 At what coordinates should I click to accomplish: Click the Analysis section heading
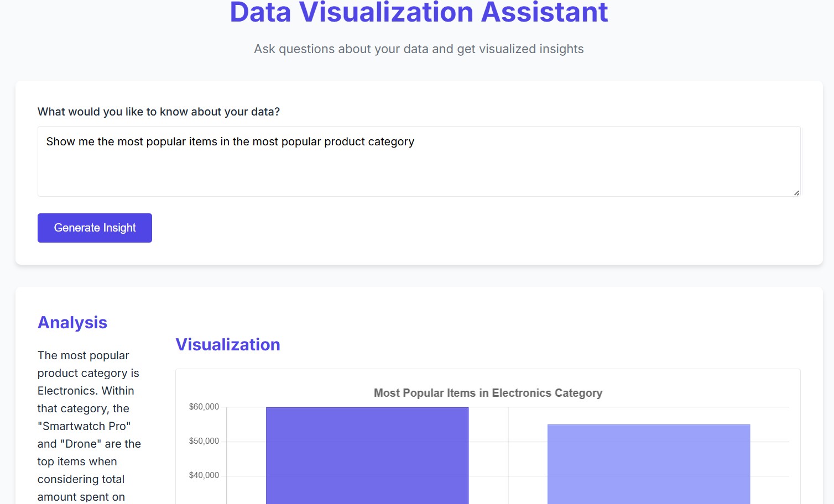tap(72, 322)
